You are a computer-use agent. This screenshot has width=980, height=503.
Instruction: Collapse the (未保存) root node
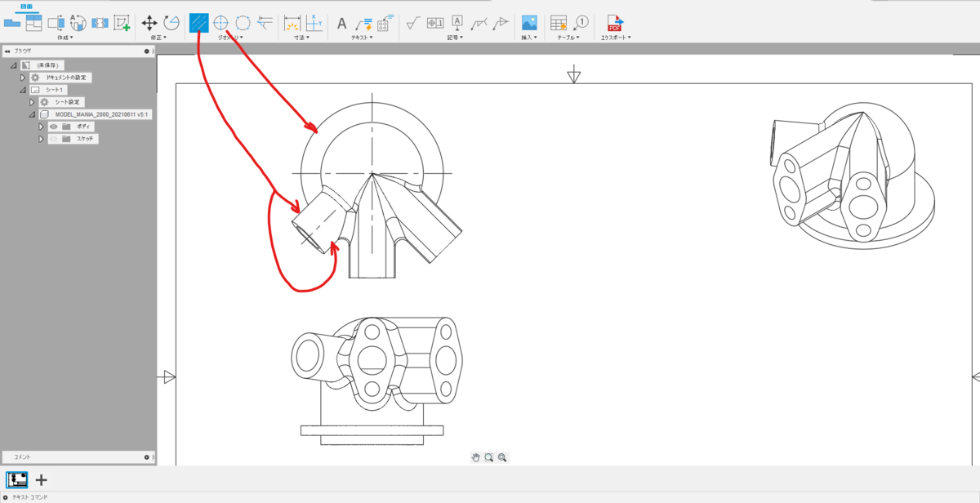click(x=14, y=65)
